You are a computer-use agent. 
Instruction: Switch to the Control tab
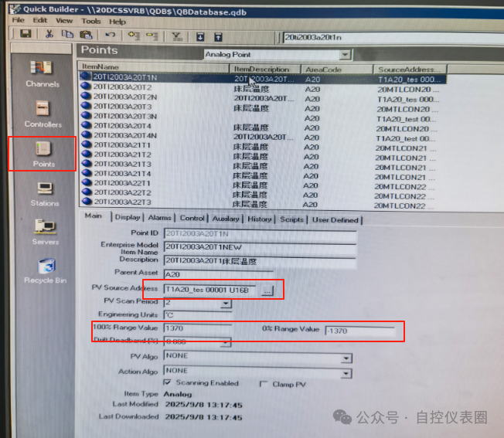tap(192, 218)
